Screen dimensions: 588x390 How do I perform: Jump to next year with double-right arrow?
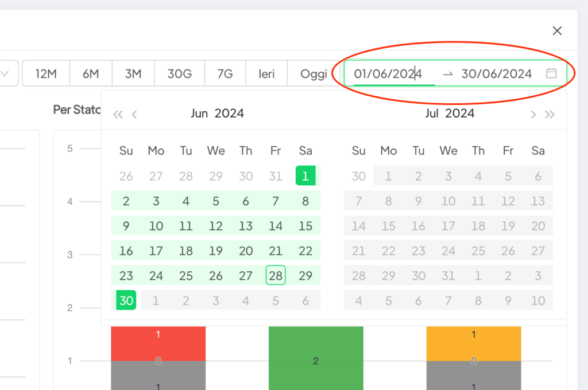point(550,114)
